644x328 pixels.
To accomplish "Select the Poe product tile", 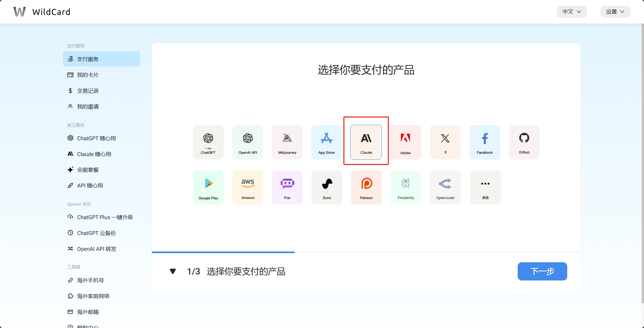I will pos(287,187).
